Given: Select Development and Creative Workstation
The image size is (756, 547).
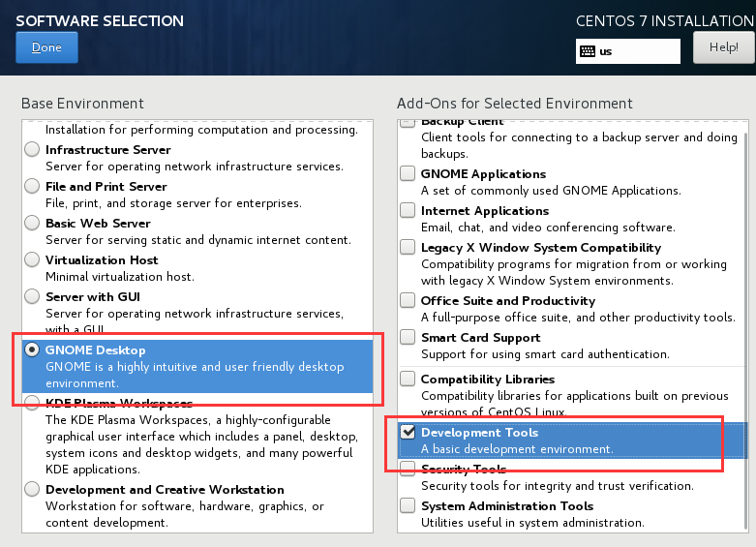Looking at the screenshot, I should [x=32, y=489].
